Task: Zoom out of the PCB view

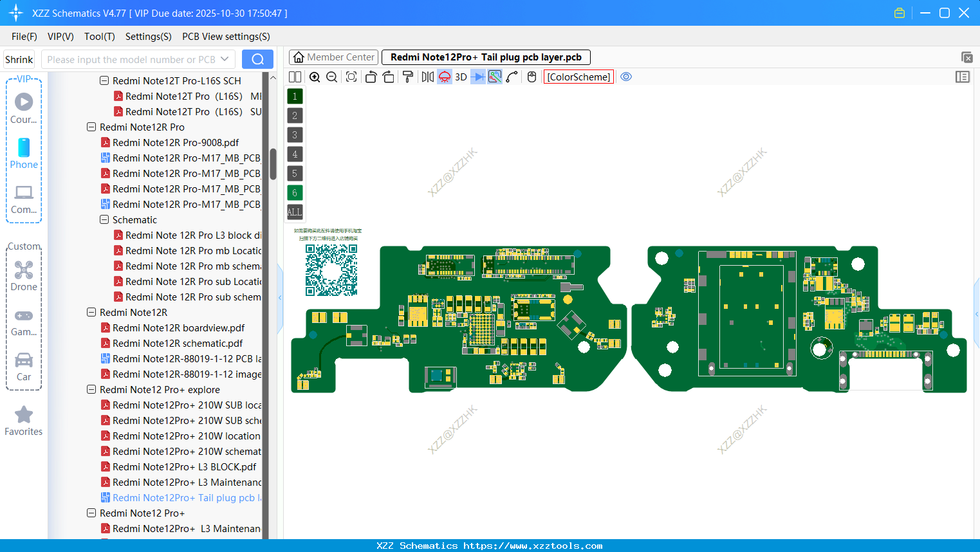Action: pyautogui.click(x=331, y=77)
